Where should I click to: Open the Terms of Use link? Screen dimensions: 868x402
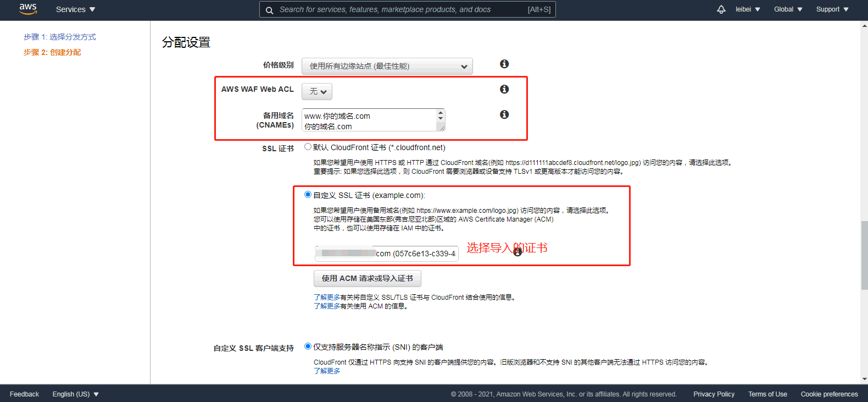coord(767,394)
